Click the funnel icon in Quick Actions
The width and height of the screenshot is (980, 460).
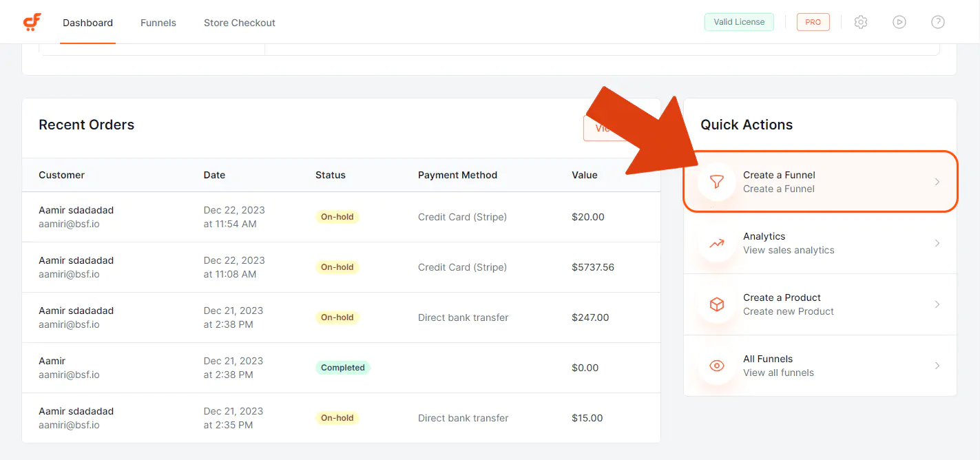point(717,182)
